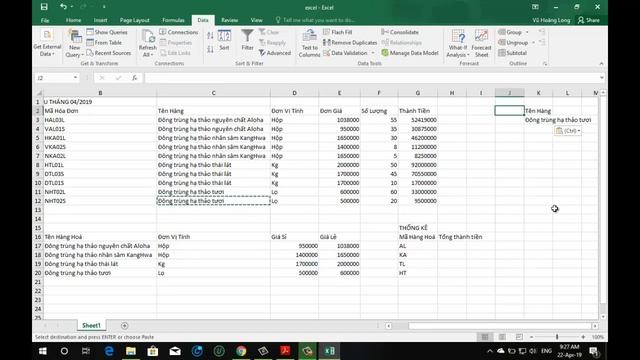Expand Data Validation dropdown arrow

[x=373, y=53]
